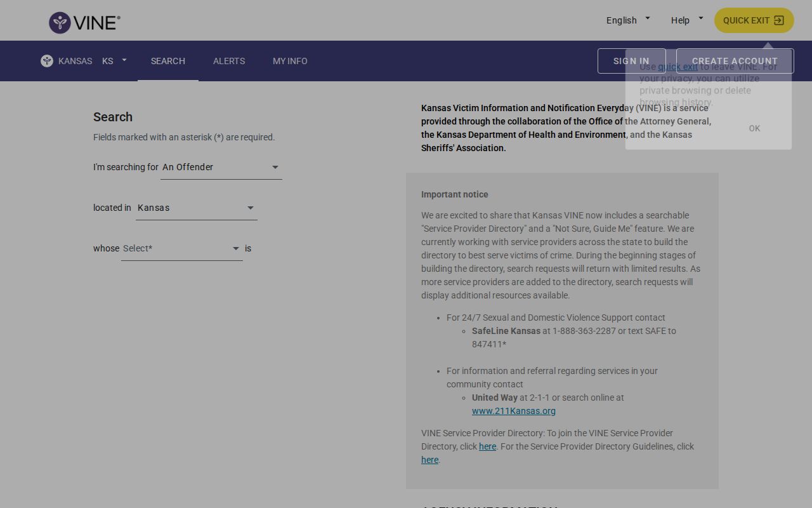Open the 'whose Select*' criteria dropdown
812x508 pixels.
182,249
